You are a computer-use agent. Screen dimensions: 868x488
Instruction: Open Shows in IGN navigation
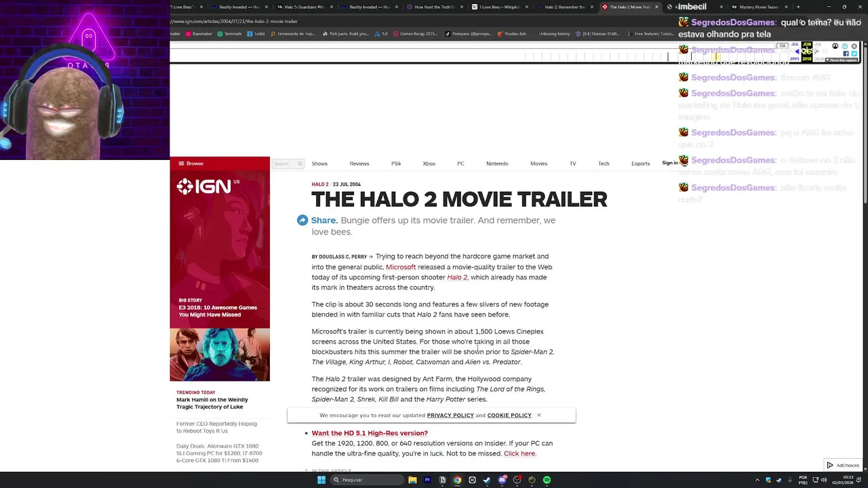coord(319,163)
